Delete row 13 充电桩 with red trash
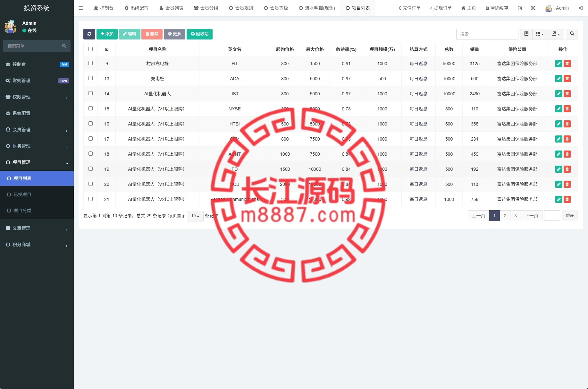This screenshot has width=588, height=389. click(x=567, y=79)
